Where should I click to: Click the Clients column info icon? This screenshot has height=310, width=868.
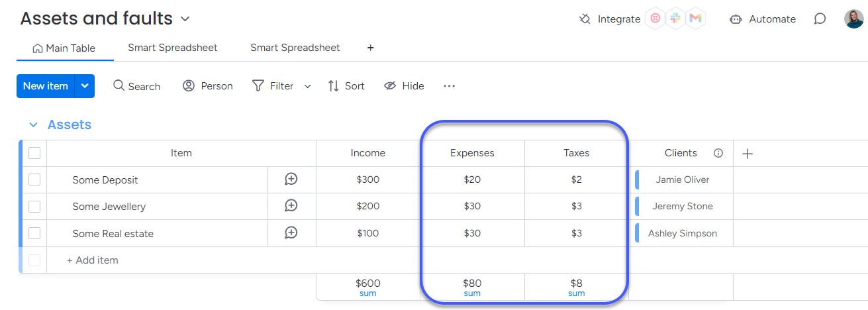pos(718,153)
